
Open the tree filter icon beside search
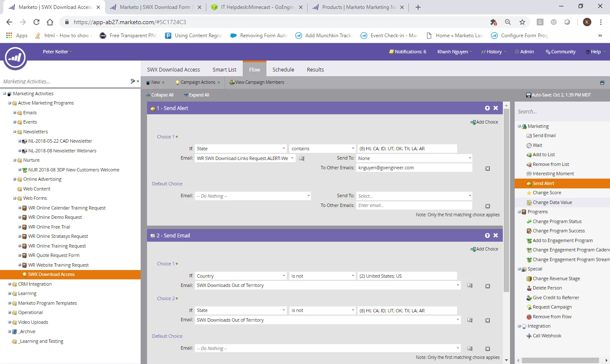pyautogui.click(x=134, y=81)
